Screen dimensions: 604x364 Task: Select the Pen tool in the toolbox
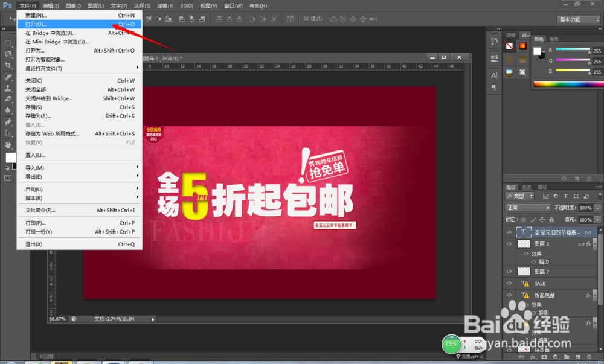[x=8, y=122]
